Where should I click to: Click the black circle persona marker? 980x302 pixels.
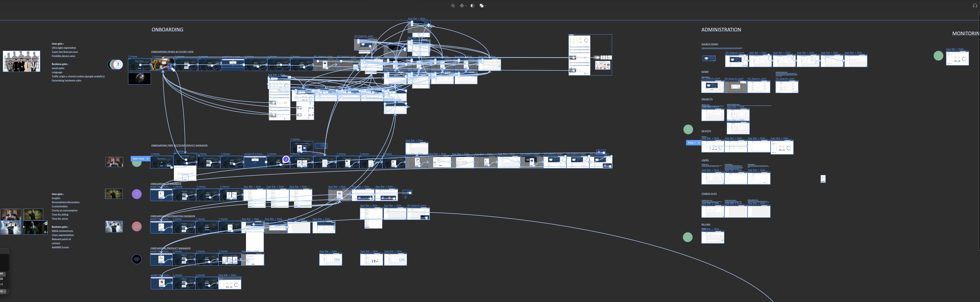click(136, 259)
